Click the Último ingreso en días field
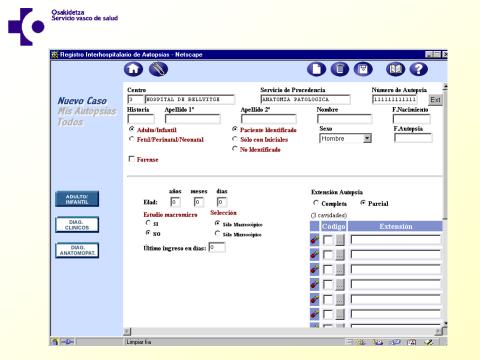Viewport: 480px width, 360px height. (x=217, y=247)
